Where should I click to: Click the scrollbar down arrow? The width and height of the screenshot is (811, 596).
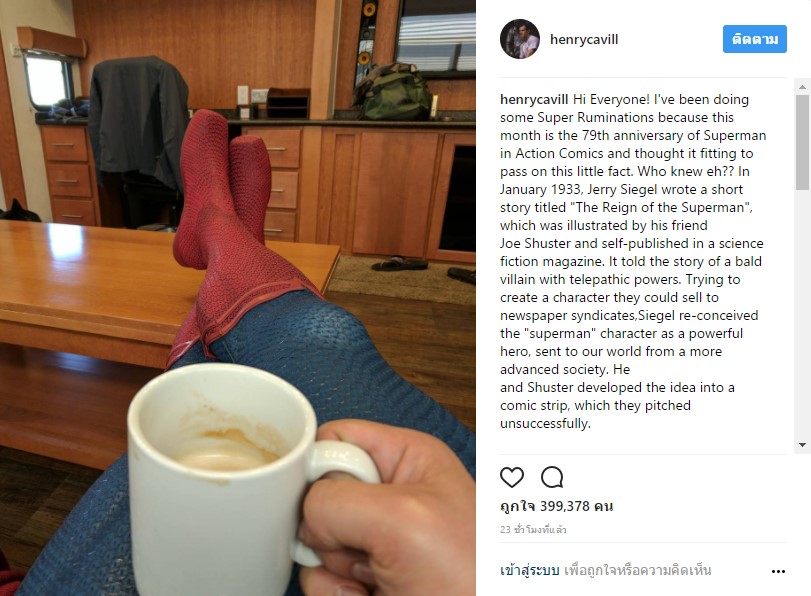coord(803,445)
